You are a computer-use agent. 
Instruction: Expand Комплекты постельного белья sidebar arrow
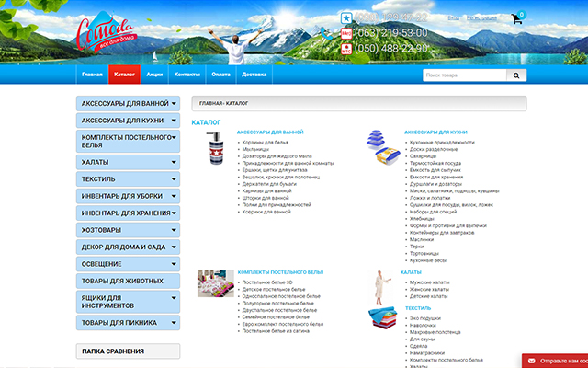[x=174, y=137]
